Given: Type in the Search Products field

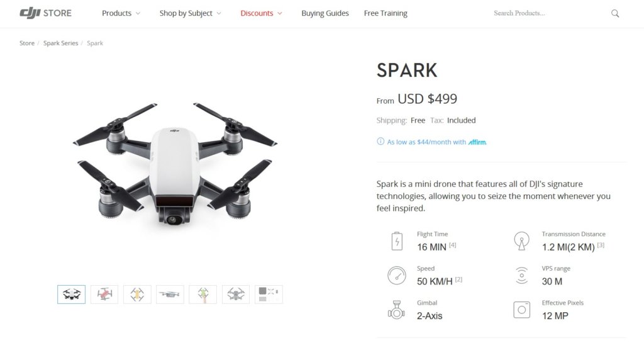Looking at the screenshot, I should [x=547, y=13].
